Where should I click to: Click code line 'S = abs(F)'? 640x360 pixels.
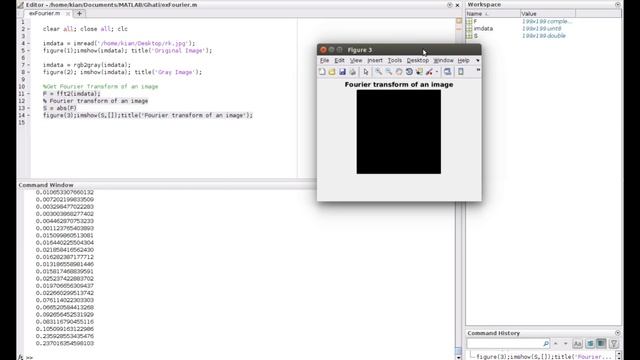(60, 108)
